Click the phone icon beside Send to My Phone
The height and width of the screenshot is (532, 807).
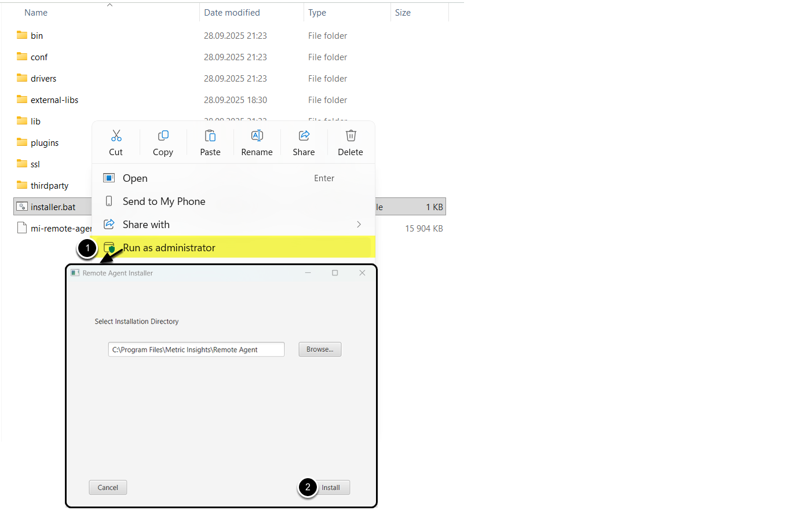[x=109, y=201]
